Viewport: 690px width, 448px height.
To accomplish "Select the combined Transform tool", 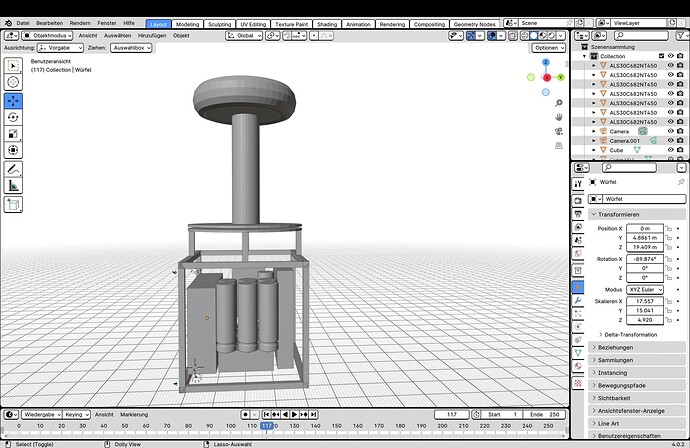I will (x=13, y=151).
